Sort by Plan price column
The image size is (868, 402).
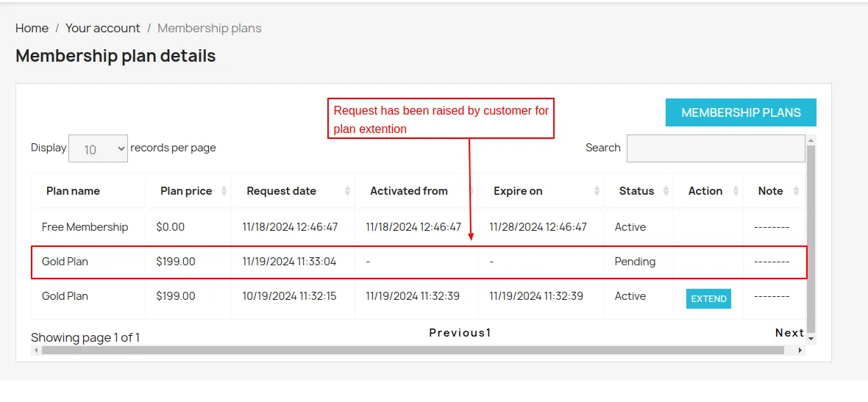click(186, 191)
